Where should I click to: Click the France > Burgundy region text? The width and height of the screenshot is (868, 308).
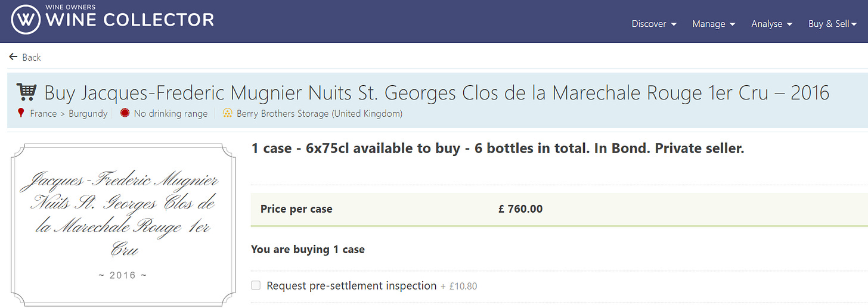click(x=69, y=113)
